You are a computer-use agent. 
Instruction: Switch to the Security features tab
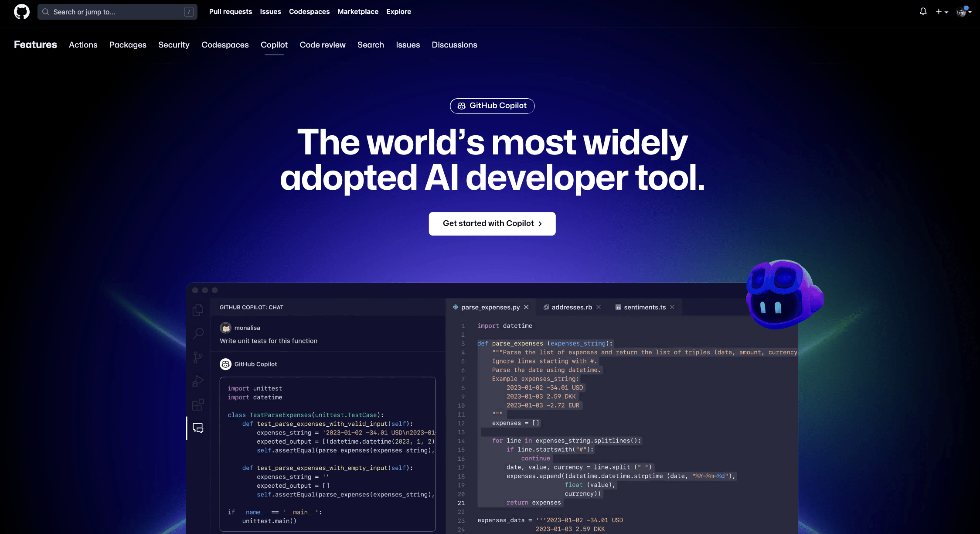click(174, 45)
